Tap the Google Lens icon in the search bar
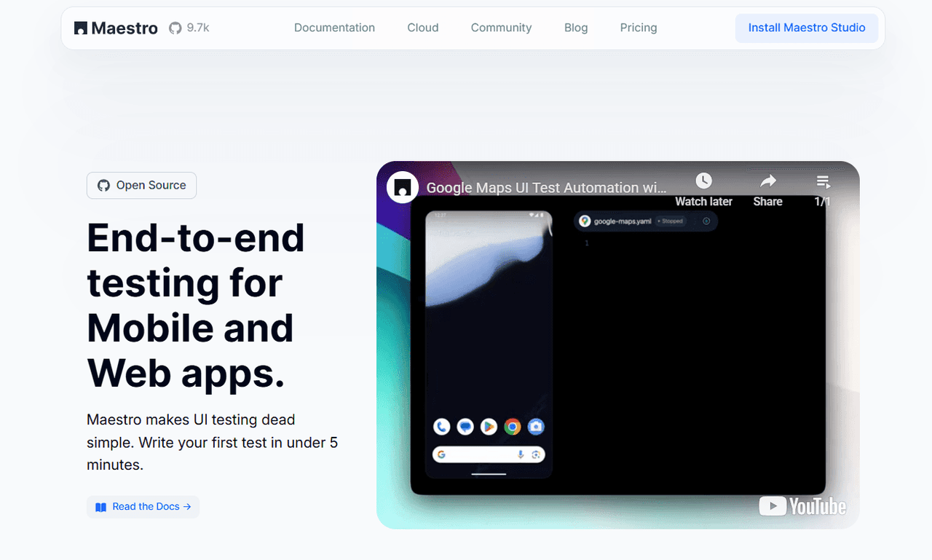 coord(538,454)
